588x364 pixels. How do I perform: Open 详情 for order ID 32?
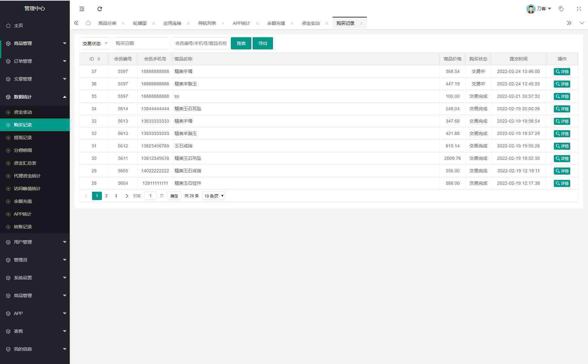[x=562, y=134]
